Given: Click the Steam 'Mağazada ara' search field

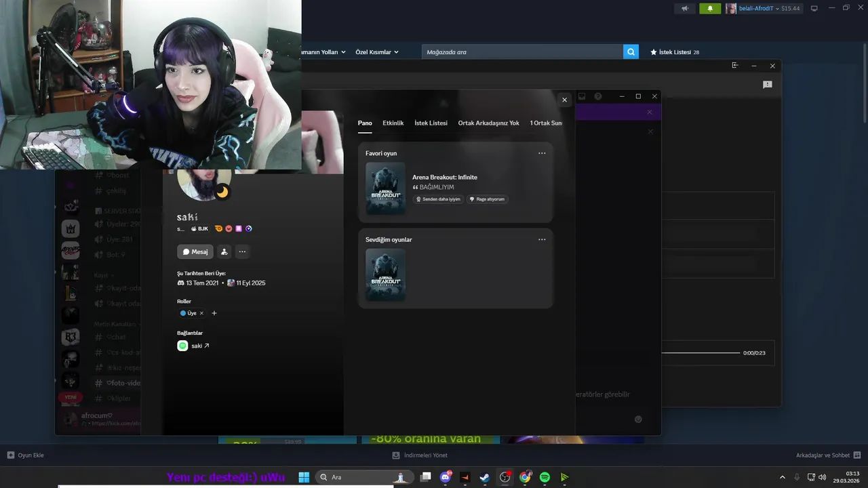Looking at the screenshot, I should tap(522, 52).
